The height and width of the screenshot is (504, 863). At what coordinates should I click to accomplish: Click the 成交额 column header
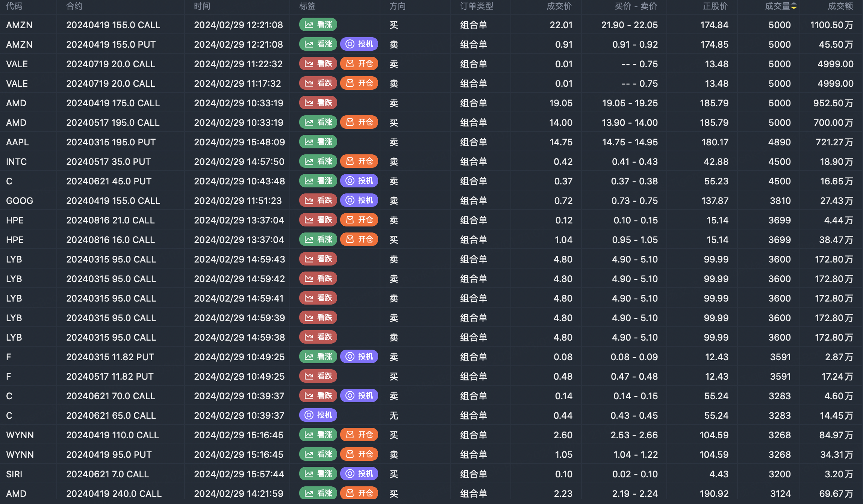coord(840,6)
